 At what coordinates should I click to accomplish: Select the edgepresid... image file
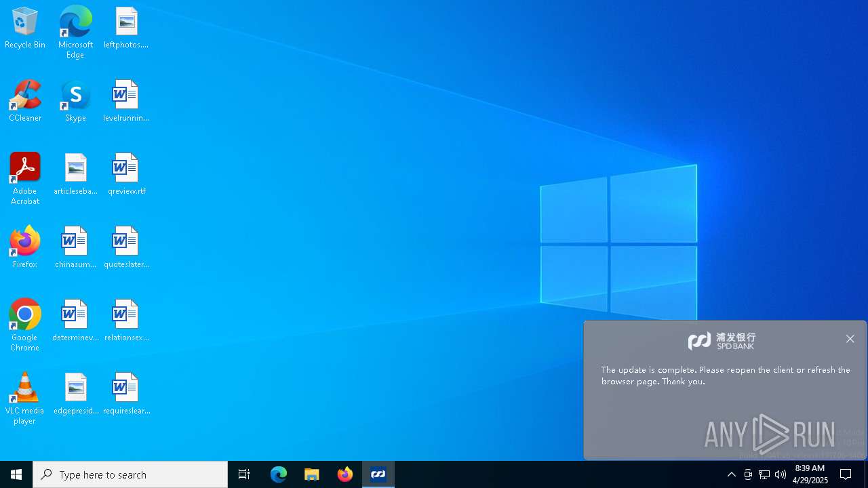pos(75,394)
